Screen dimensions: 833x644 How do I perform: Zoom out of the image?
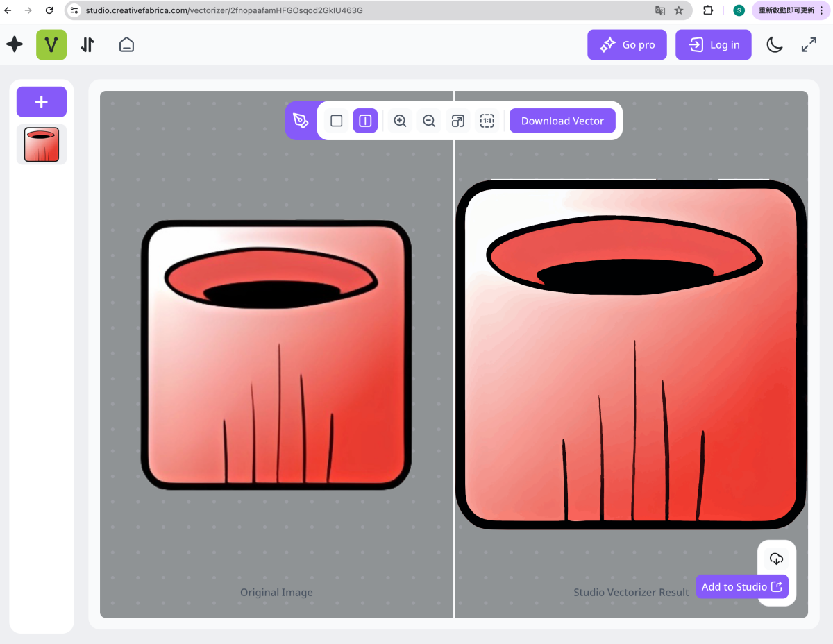429,121
